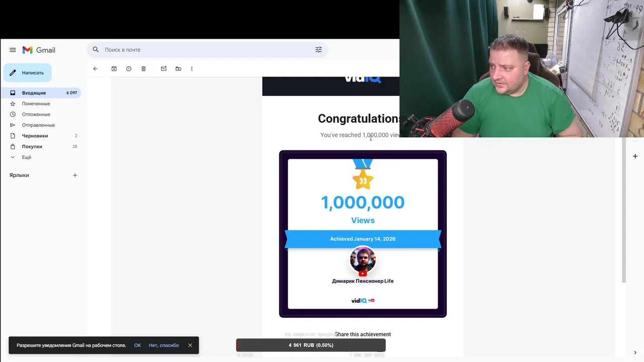Archive this email via the toolbar icon
The width and height of the screenshot is (644, 362).
[114, 69]
